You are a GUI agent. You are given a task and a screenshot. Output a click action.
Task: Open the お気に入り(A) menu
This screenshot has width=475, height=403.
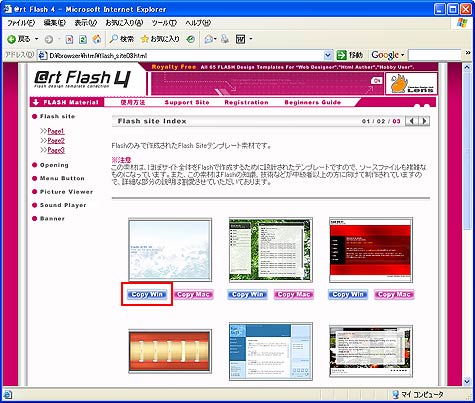pyautogui.click(x=124, y=23)
